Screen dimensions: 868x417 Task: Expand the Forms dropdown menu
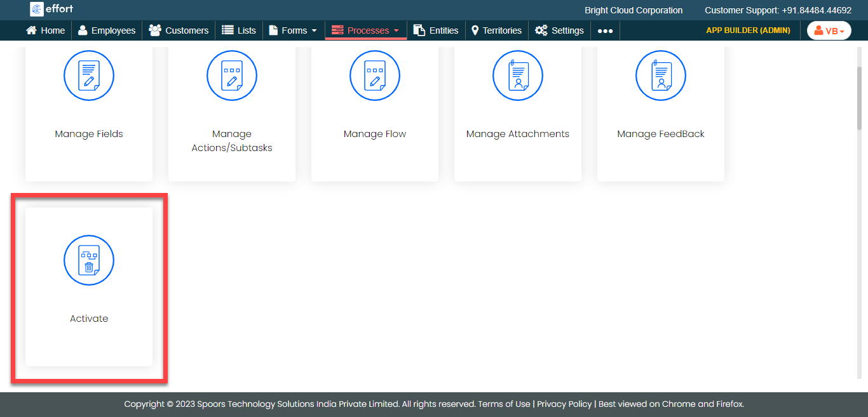pyautogui.click(x=293, y=30)
